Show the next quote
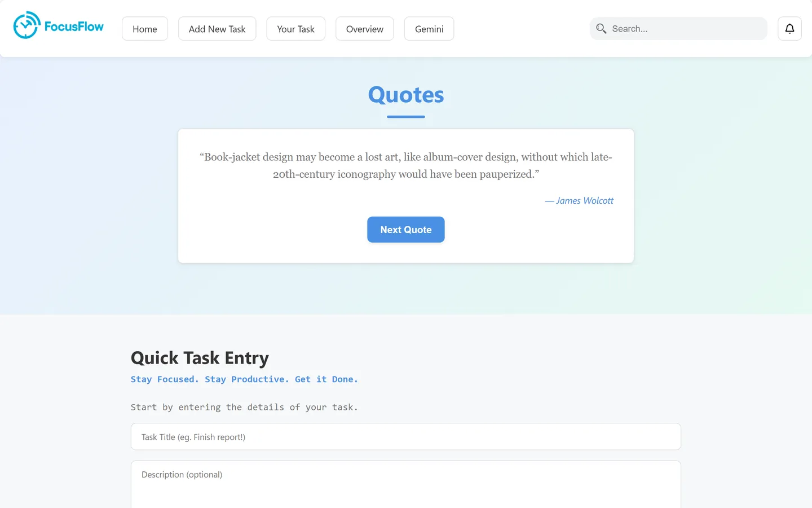 [406, 230]
